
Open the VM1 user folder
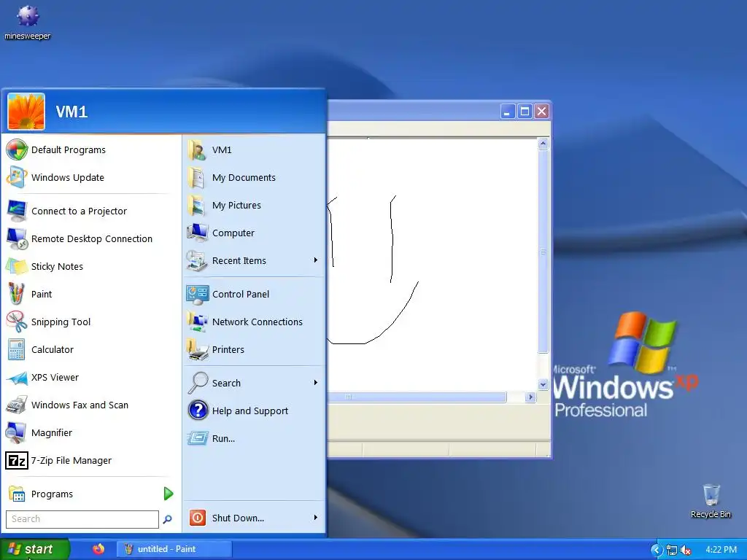pos(254,150)
